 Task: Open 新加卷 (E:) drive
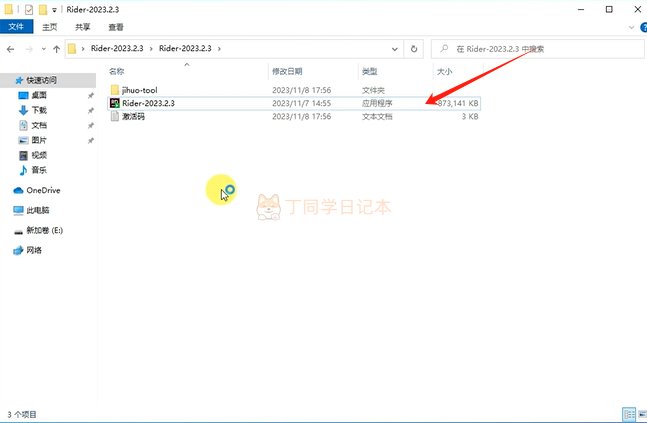tap(44, 230)
